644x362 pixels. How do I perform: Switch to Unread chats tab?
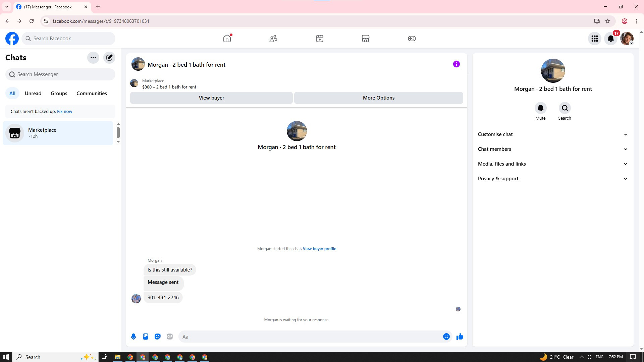tap(33, 94)
